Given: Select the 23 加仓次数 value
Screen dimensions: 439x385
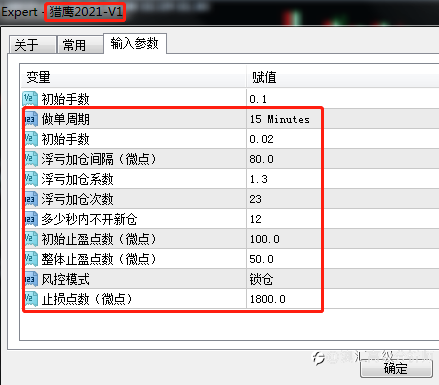Looking at the screenshot, I should coord(255,199).
